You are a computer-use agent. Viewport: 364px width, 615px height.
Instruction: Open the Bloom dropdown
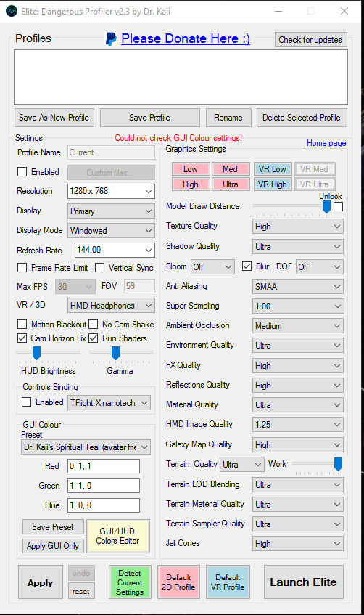[212, 267]
